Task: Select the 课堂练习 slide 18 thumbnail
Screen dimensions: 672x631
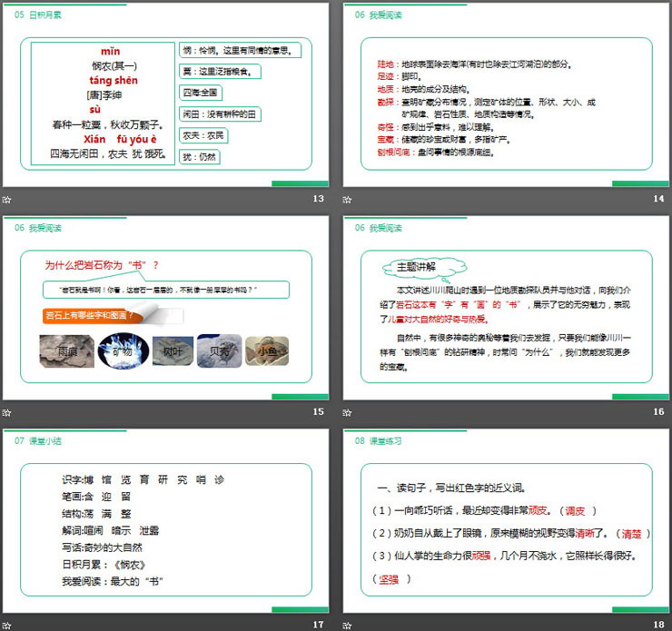Action: [x=506, y=519]
